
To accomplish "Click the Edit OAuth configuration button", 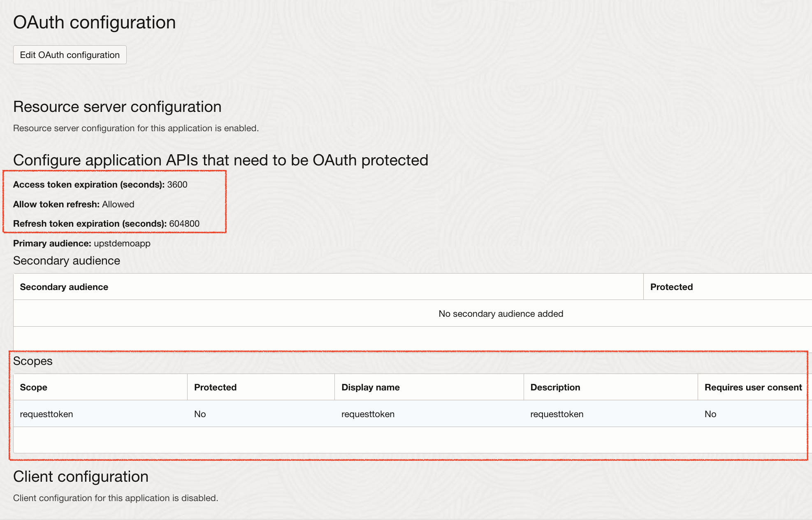I will [x=70, y=54].
